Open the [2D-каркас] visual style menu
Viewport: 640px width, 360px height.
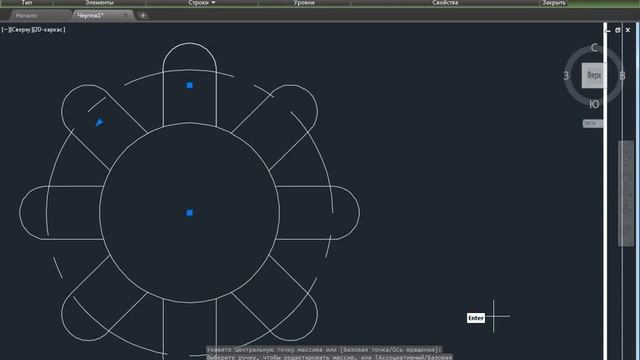click(49, 29)
